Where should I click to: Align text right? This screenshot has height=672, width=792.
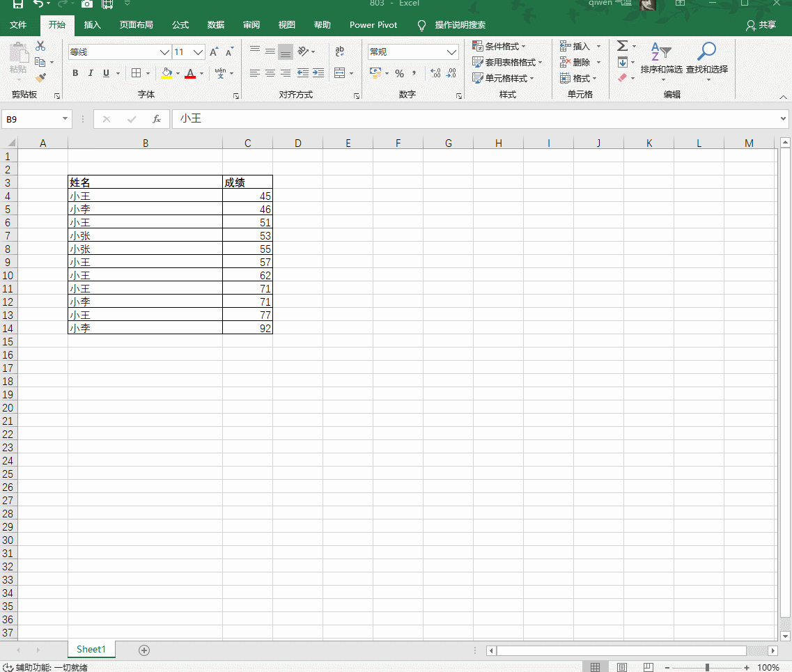(x=286, y=73)
